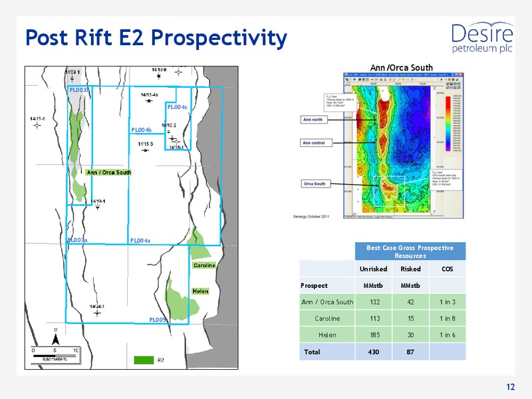Click the Ann / Orca South table row name
The height and width of the screenshot is (399, 532).
pos(327,302)
